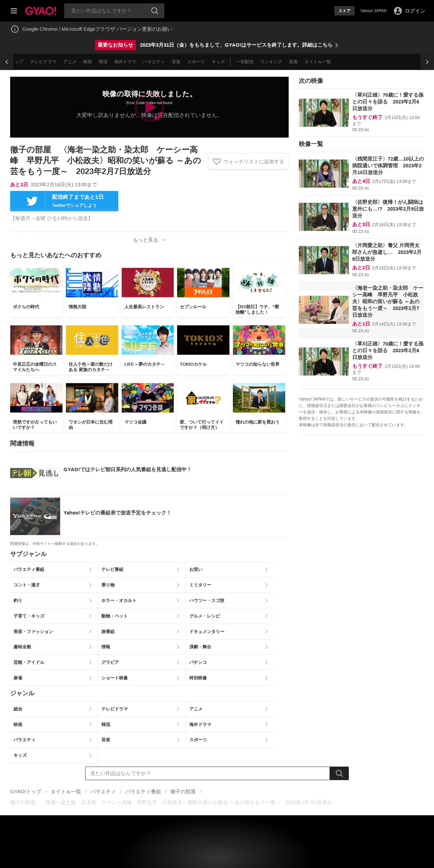Click the ストア button
The image size is (434, 868).
click(x=344, y=11)
